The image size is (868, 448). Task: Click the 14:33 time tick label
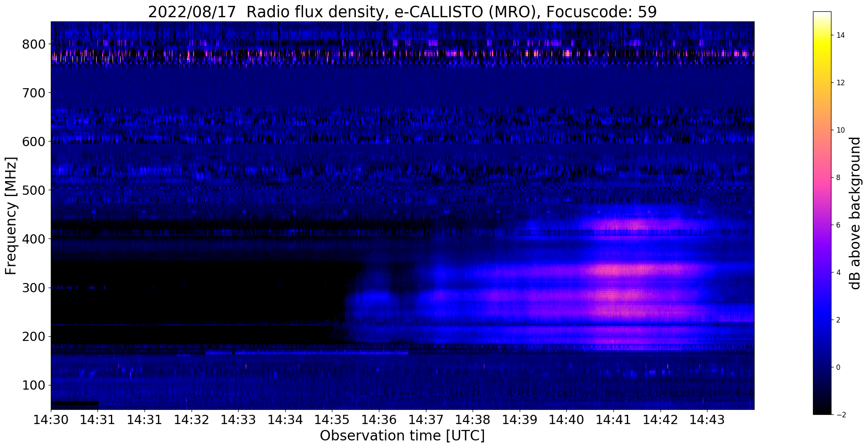[x=239, y=420]
